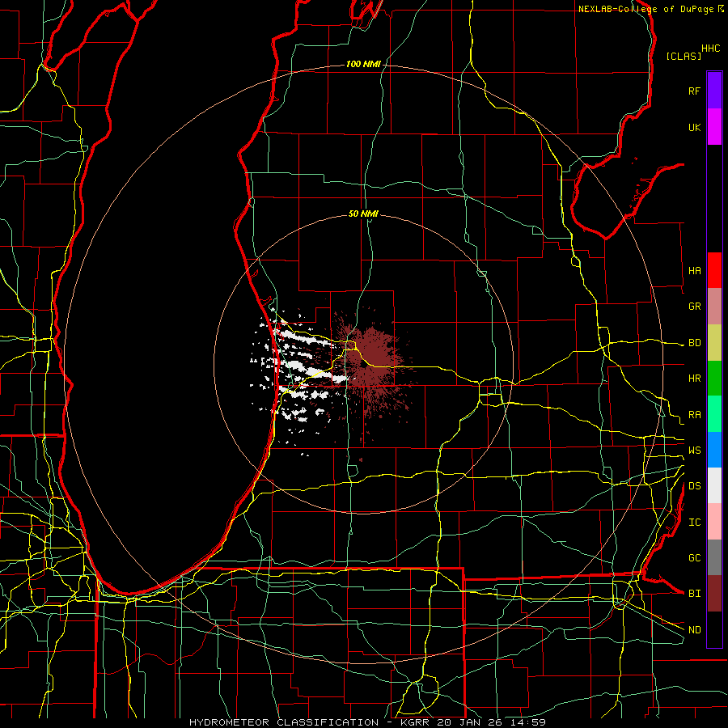Image resolution: width=728 pixels, height=728 pixels.
Task: Click the HHC product label
Action: tap(710, 49)
